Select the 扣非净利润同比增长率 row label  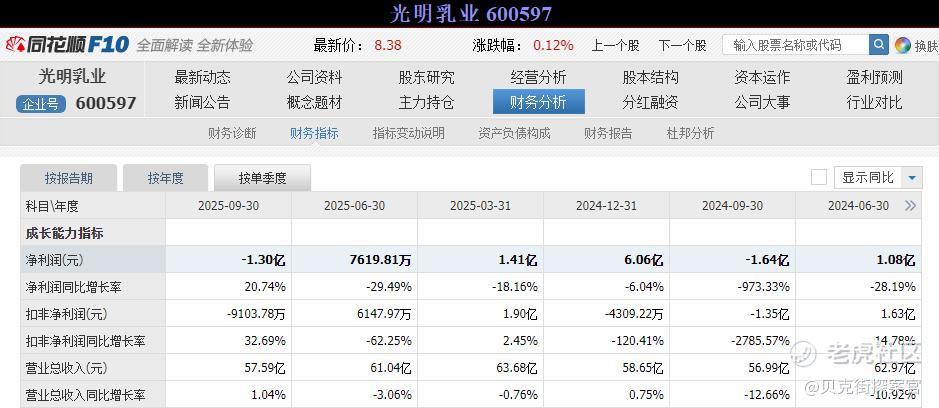(86, 341)
